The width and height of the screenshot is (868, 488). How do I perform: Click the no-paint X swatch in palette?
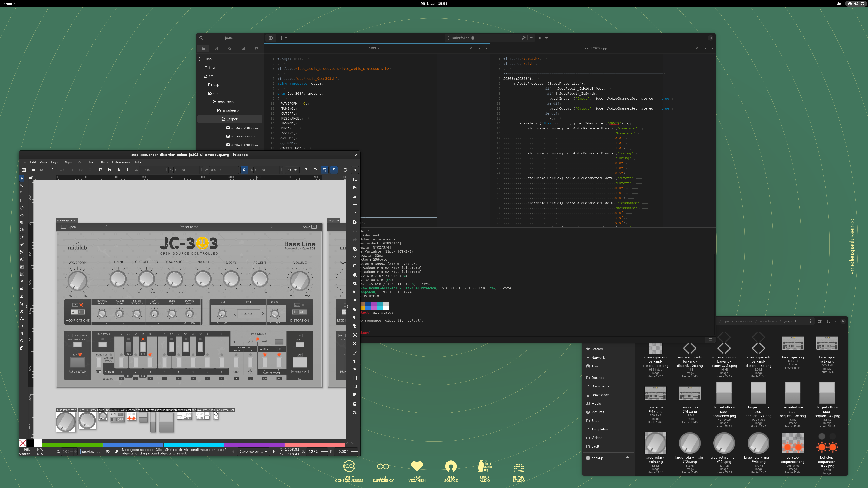[x=23, y=443]
